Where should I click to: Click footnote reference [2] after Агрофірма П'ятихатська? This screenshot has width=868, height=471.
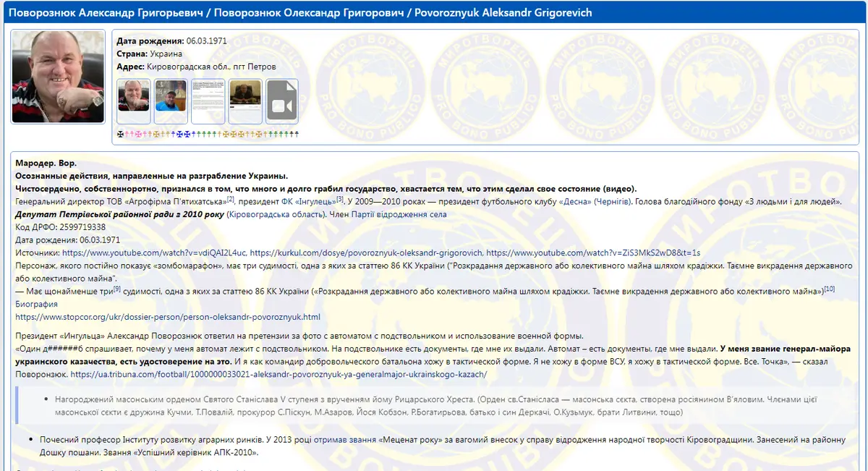pyautogui.click(x=231, y=199)
